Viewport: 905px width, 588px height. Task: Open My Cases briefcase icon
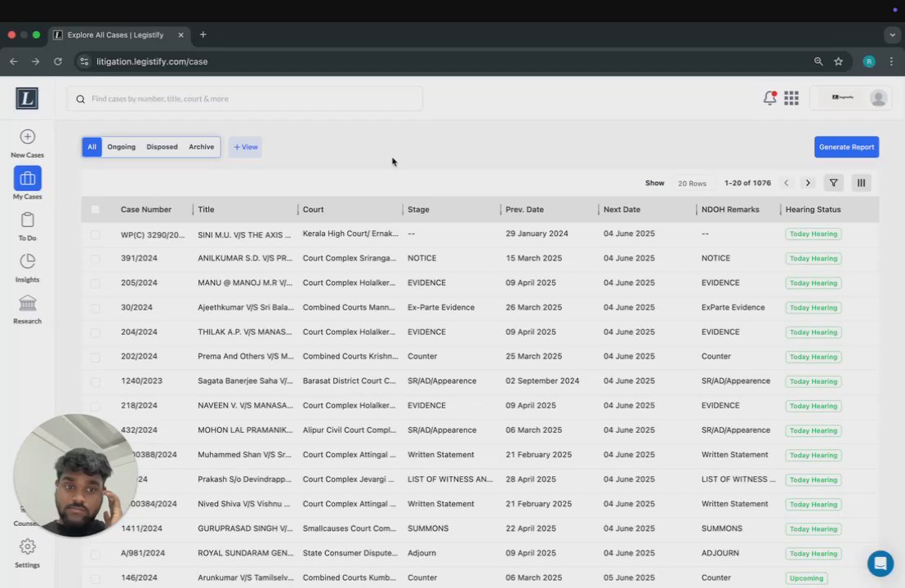point(27,178)
